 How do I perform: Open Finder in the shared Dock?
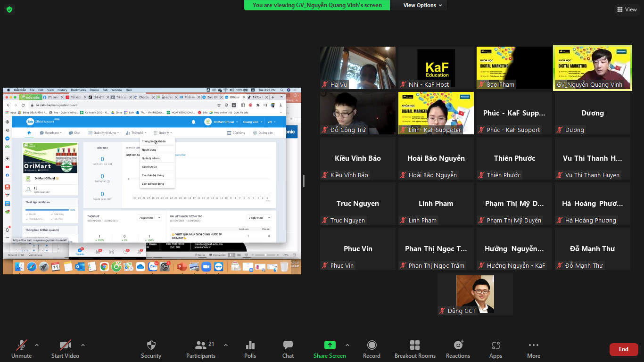tap(20, 267)
